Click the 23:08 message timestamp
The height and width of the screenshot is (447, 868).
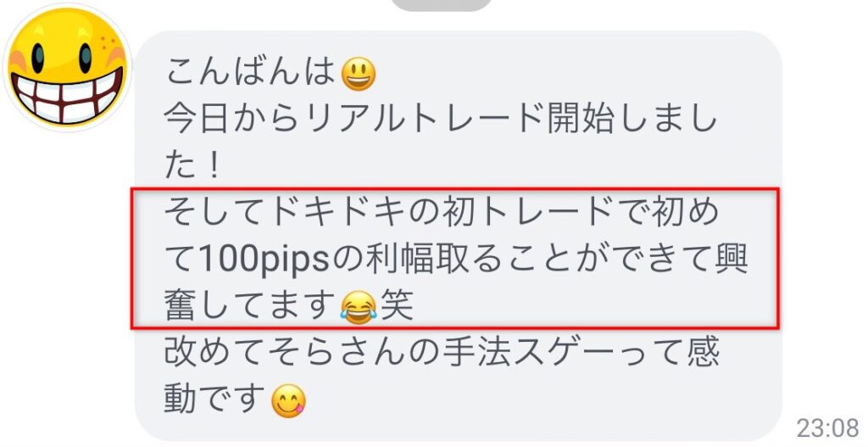click(827, 428)
